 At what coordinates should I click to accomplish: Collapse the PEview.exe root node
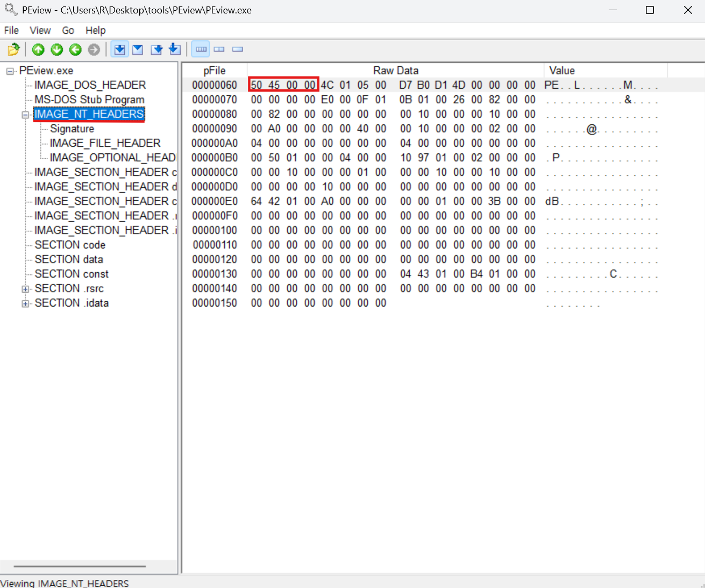[10, 71]
